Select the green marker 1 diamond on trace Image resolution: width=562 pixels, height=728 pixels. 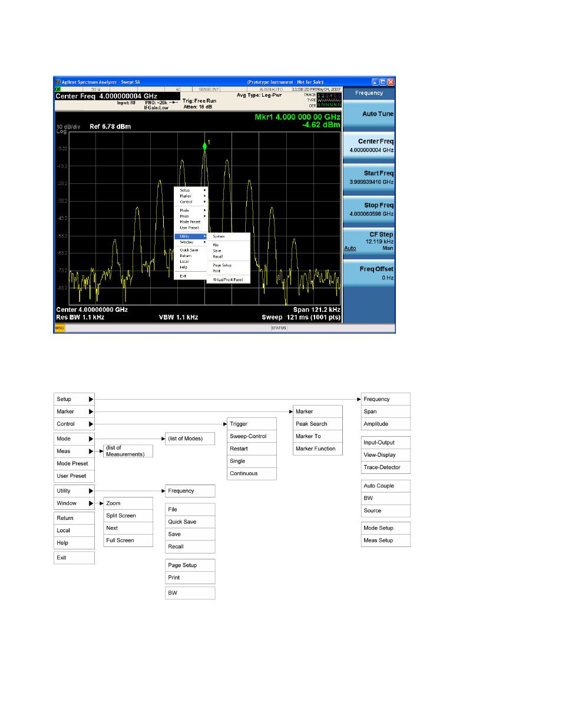tap(205, 146)
